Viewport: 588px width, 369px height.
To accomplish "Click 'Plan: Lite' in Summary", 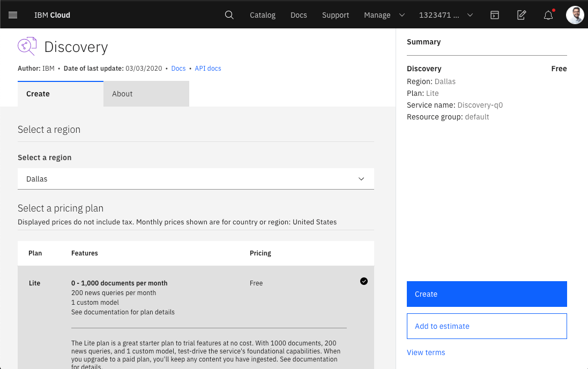I will click(x=422, y=93).
